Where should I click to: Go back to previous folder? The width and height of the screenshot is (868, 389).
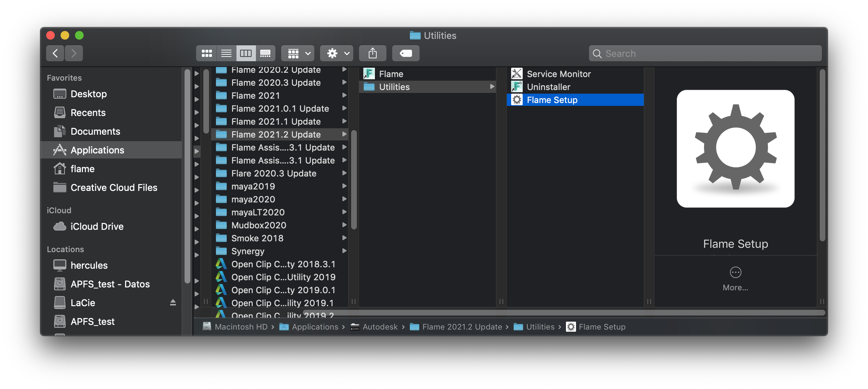pyautogui.click(x=55, y=53)
